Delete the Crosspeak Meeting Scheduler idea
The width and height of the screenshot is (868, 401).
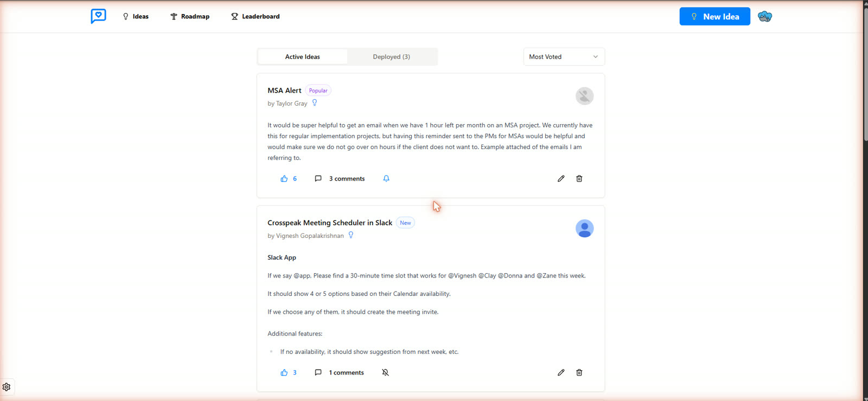579,372
